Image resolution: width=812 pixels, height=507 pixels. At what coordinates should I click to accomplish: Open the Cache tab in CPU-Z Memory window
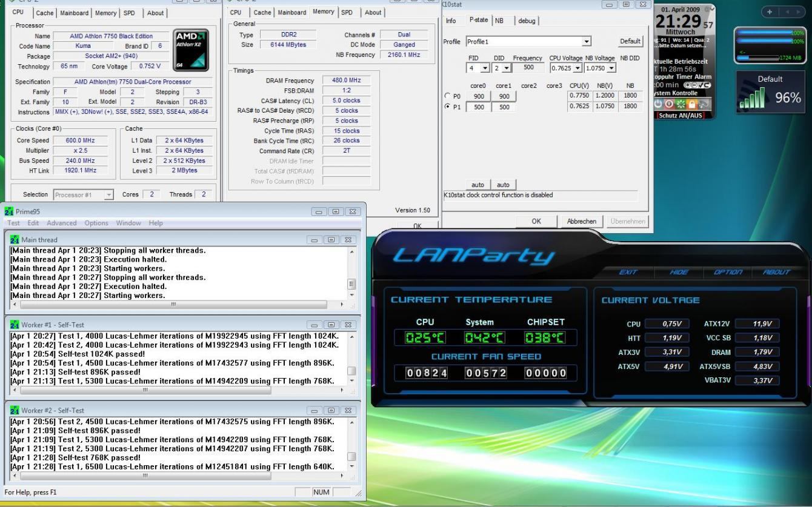coord(262,12)
